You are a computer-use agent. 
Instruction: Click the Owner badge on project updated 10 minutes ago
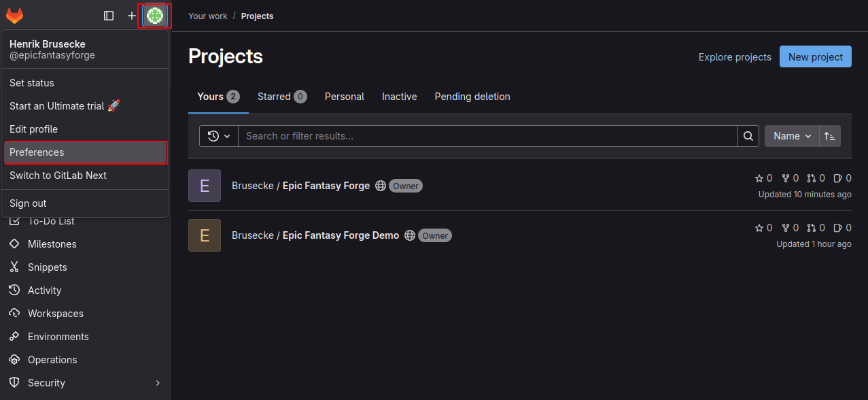406,186
